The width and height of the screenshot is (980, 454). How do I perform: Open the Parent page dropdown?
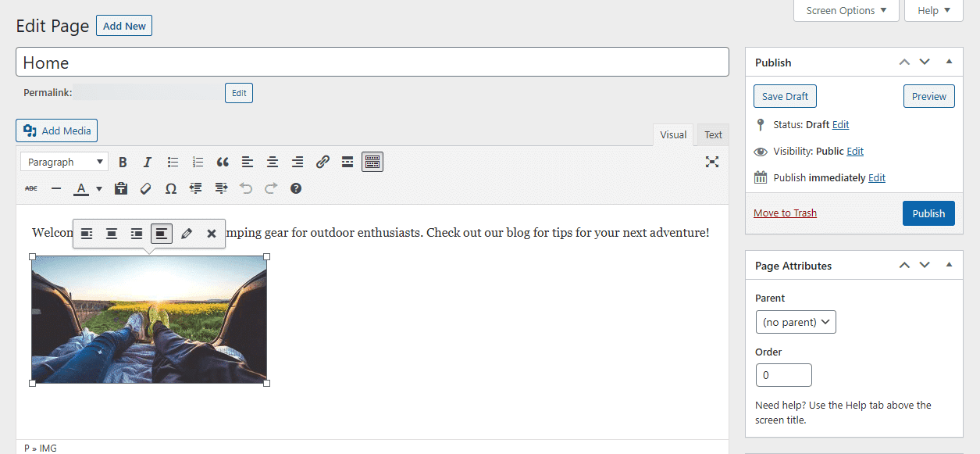(x=795, y=321)
